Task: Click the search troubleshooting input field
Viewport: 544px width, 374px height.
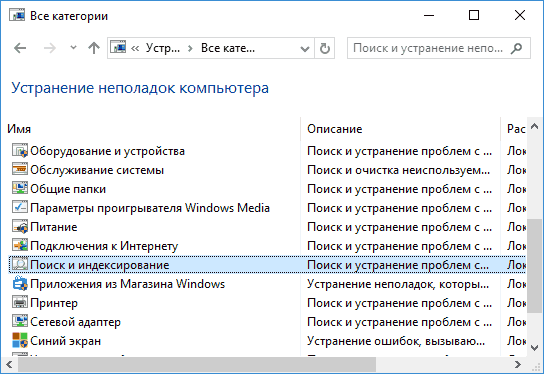Action: coord(430,48)
